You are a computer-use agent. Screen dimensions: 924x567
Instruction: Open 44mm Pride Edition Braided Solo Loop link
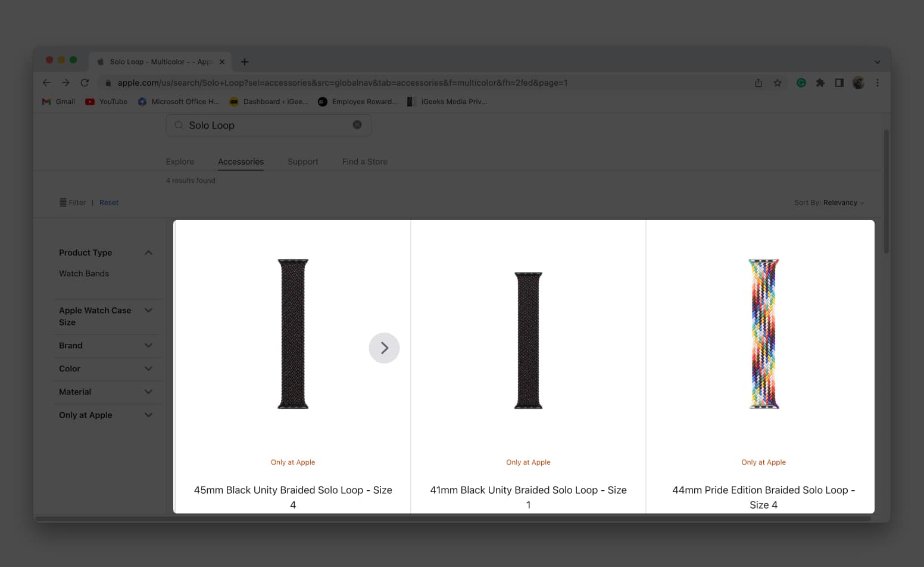763,497
